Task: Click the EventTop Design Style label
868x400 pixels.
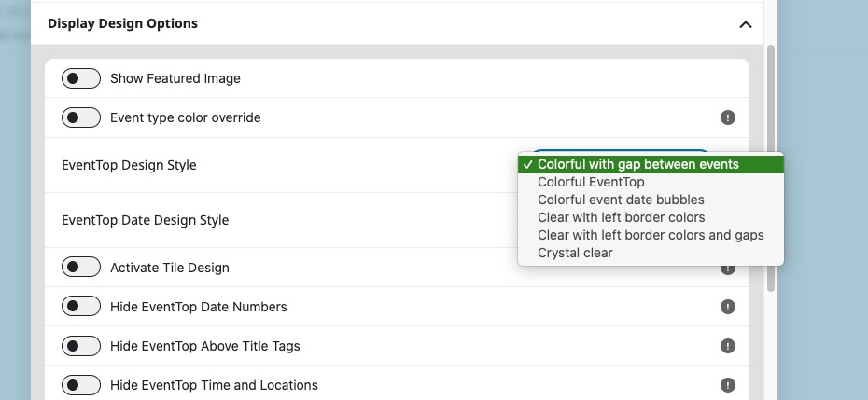Action: click(129, 165)
